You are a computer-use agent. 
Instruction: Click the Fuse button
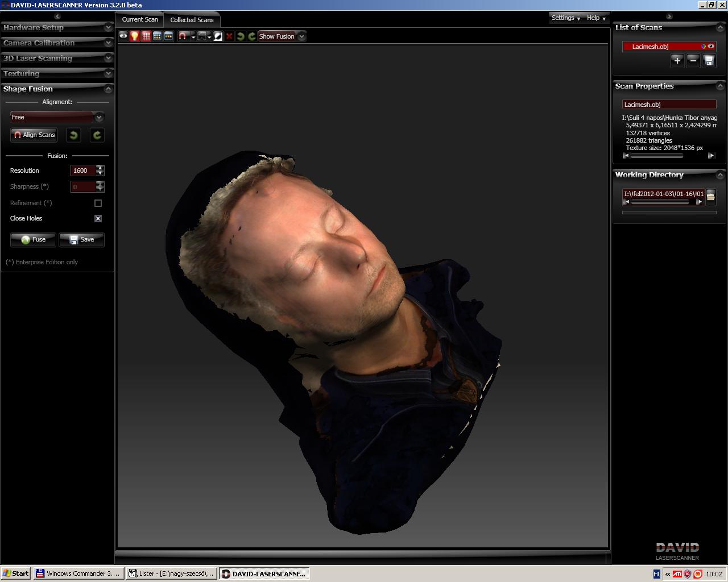coord(33,239)
